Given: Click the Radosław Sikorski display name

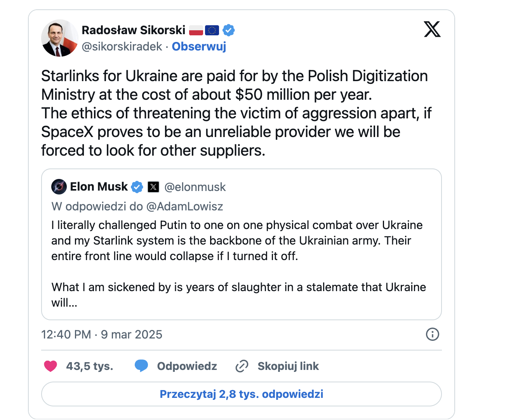Looking at the screenshot, I should [134, 30].
